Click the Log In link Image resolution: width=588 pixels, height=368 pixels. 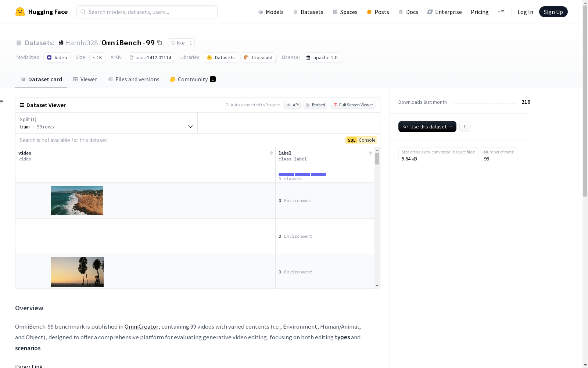525,12
